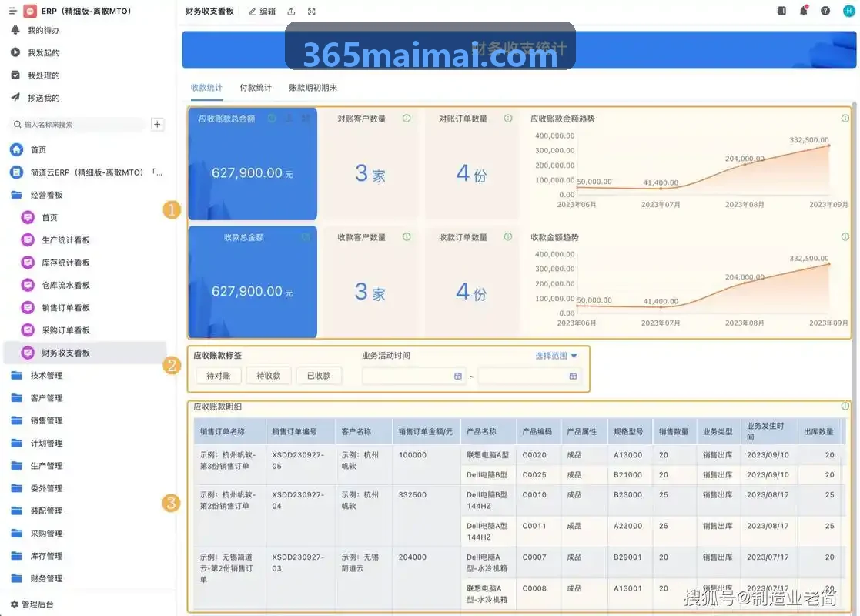
Task: Open the 选择范围 dropdown
Action: click(x=556, y=356)
